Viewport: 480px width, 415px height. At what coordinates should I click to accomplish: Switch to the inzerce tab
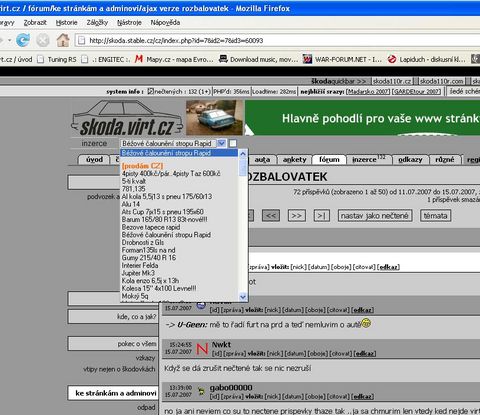coord(369,160)
